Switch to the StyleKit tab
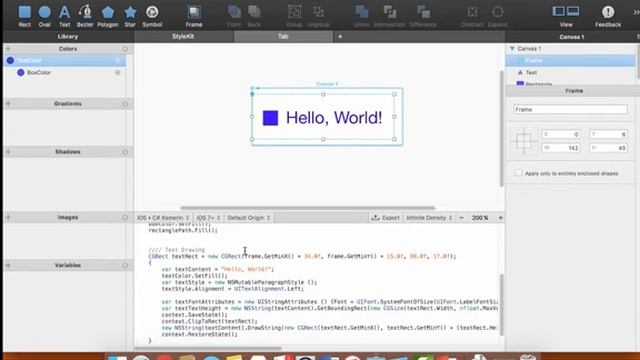Screen dimensions: 640x360 183,36
